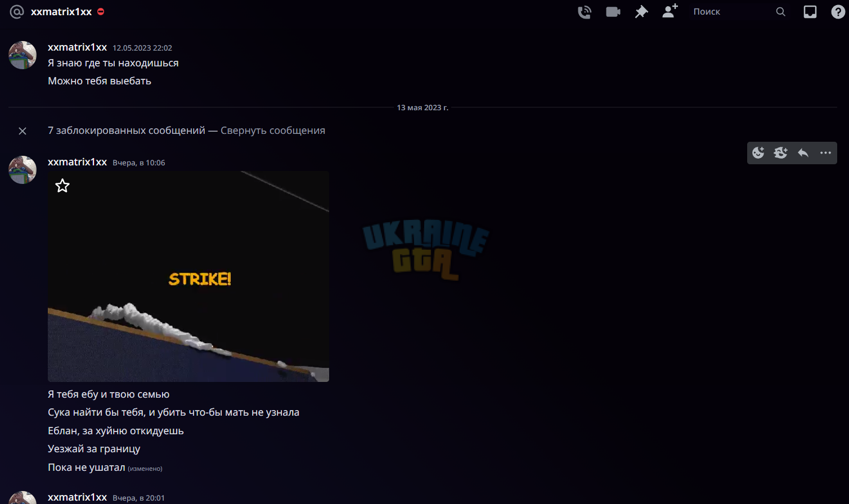Add friends to this DM
Viewport: 849px width, 504px height.
[670, 11]
